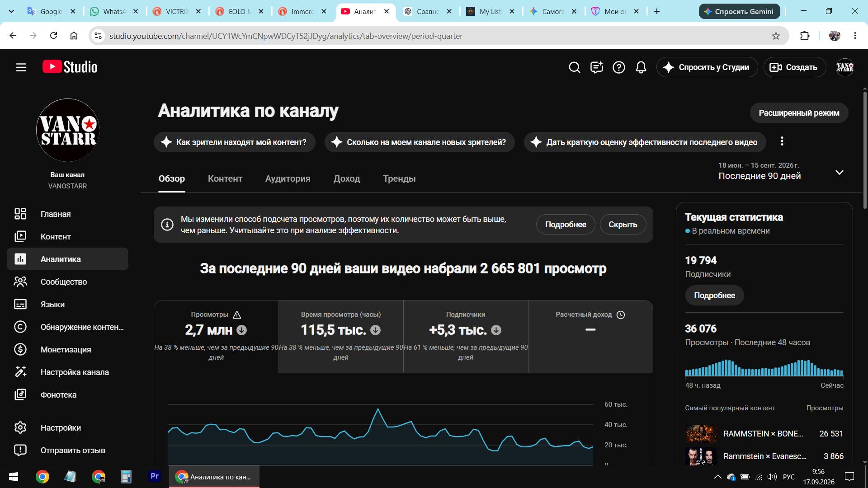Click the search magnifier icon in Studio header
868x488 pixels.
click(574, 67)
